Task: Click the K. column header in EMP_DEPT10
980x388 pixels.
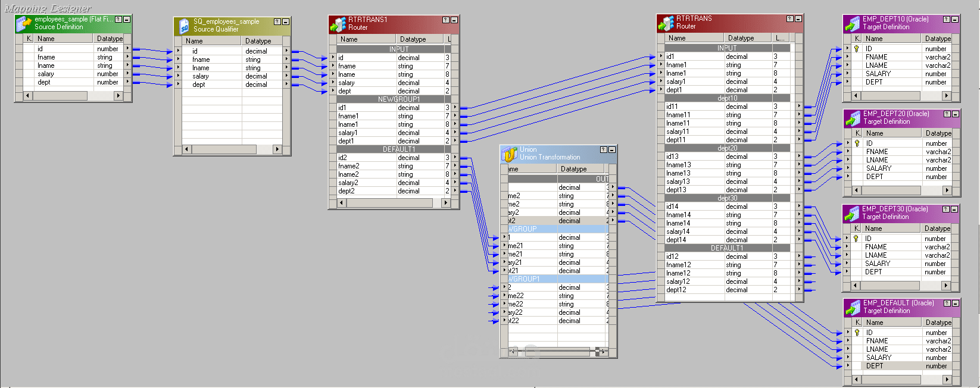Action: tap(857, 39)
